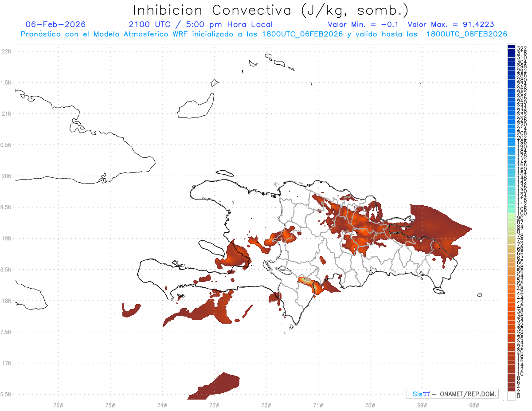Click the title 'Inhibicion Convectiva (J/kg, somb.)'
The image size is (532, 411).
tap(271, 11)
